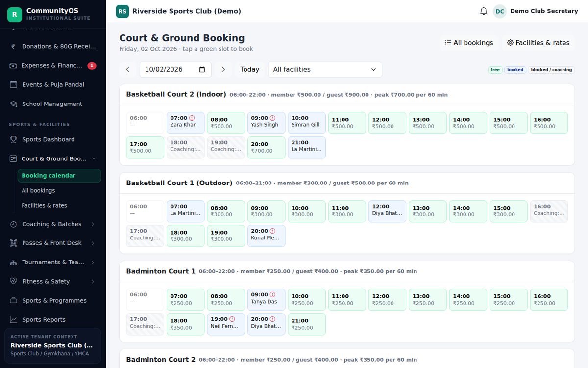Screen dimensions: 588x368
Task: Click the Basketball Court 2 (Indoor) heading
Action: [x=176, y=94]
